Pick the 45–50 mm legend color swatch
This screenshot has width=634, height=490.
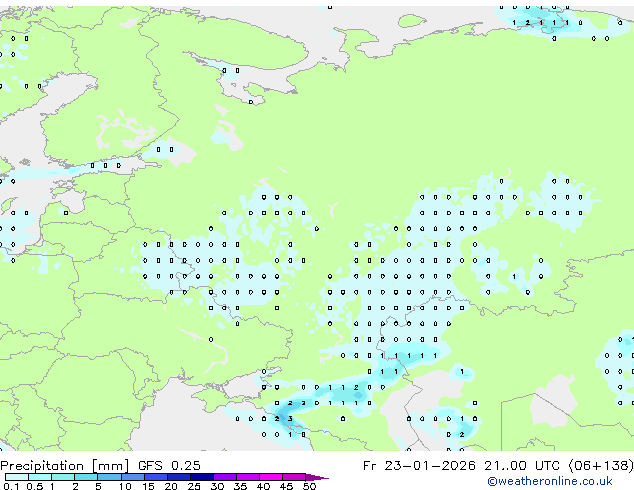coord(294,477)
